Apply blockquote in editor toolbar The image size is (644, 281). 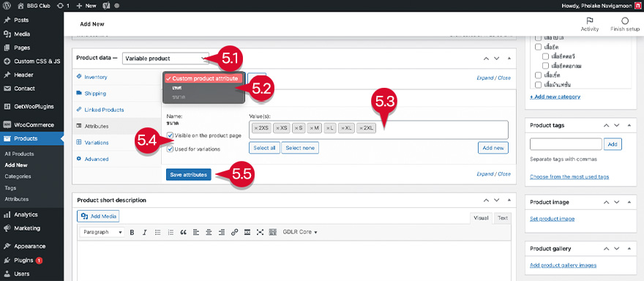(183, 232)
